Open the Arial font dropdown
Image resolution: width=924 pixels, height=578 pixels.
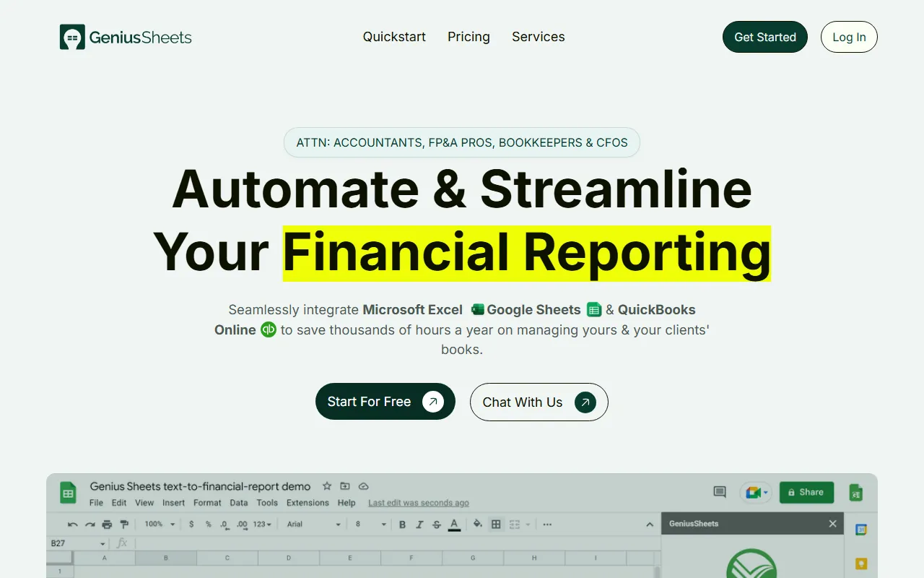pos(313,525)
